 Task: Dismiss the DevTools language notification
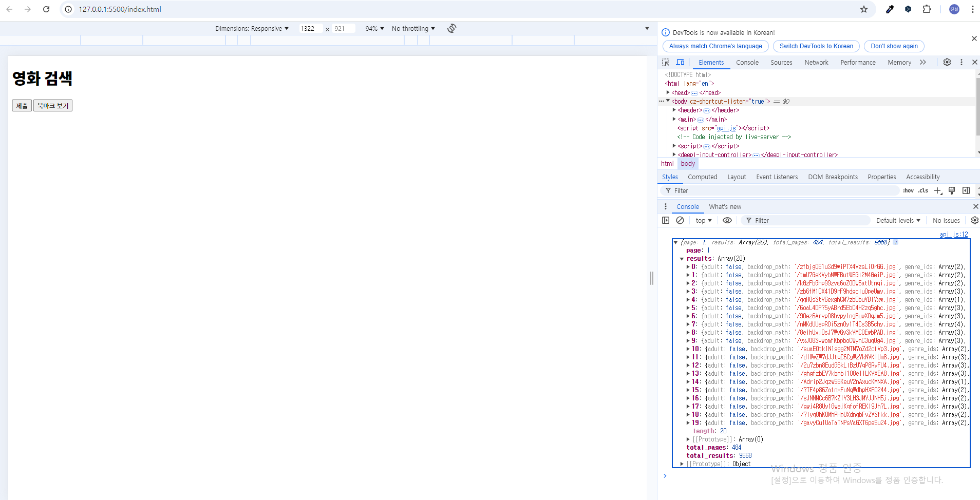974,39
